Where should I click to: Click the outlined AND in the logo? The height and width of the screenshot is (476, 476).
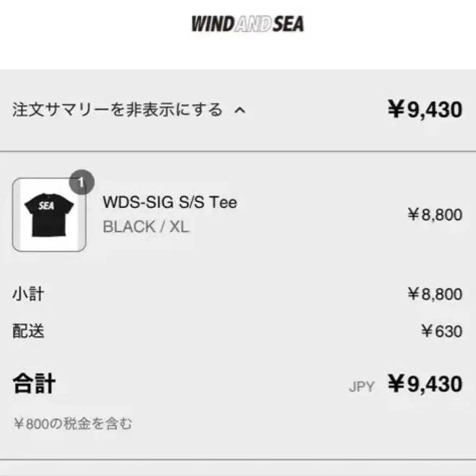coord(253,24)
